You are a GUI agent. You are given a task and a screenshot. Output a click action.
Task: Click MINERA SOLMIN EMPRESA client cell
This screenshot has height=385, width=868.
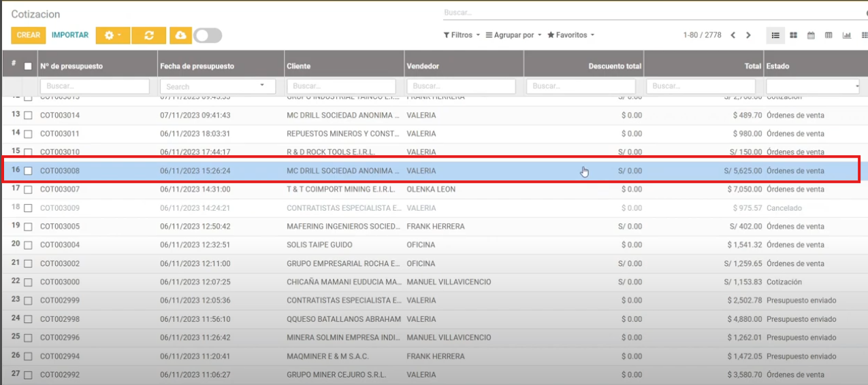tap(344, 338)
